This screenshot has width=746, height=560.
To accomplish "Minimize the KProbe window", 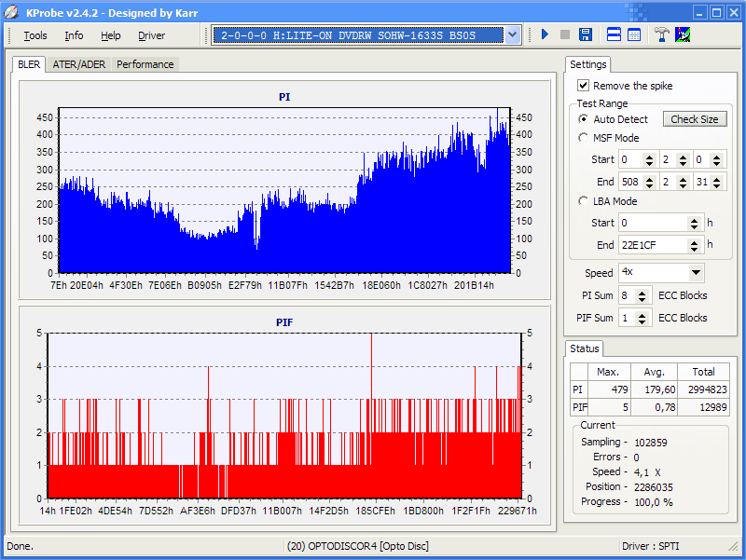I will tap(700, 12).
